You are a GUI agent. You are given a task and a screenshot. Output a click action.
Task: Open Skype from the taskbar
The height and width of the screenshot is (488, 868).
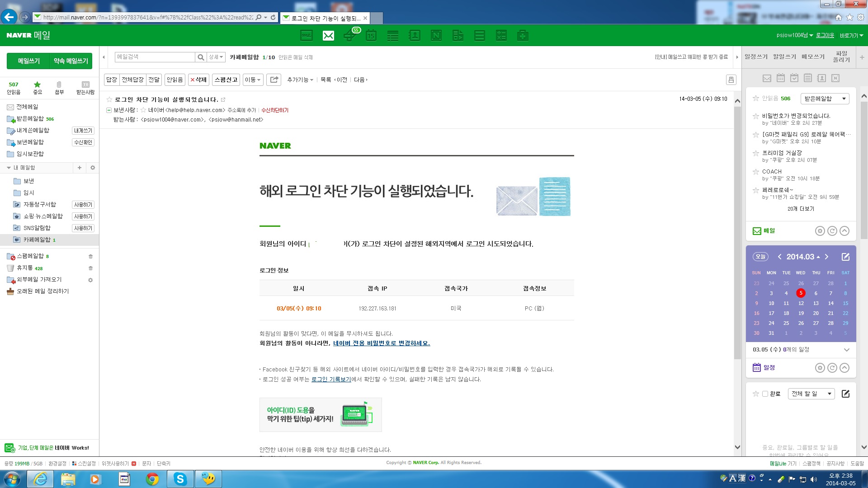coord(180,479)
